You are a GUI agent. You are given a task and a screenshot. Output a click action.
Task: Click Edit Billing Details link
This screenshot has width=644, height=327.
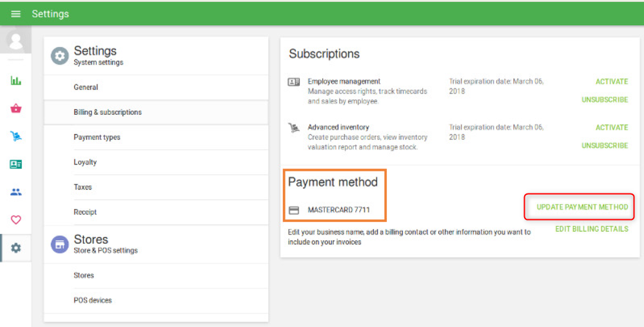pyautogui.click(x=591, y=229)
